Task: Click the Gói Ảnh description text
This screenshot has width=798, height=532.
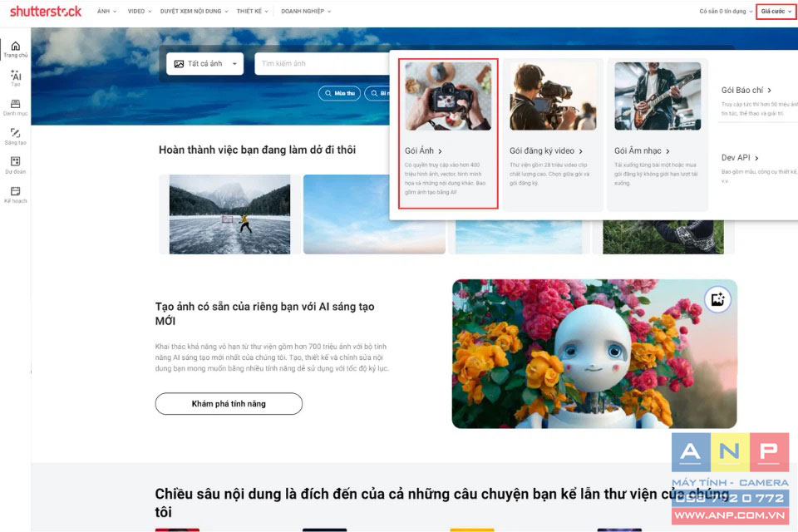Action: pos(446,179)
